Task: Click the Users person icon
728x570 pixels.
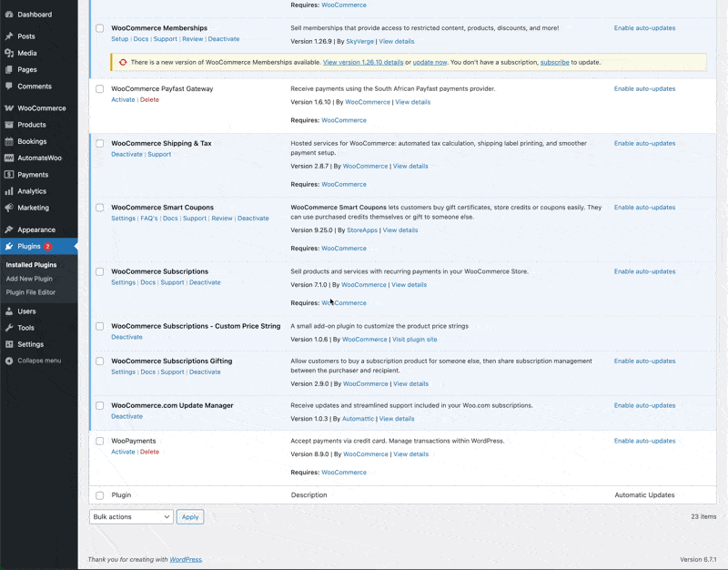Action: (9, 311)
